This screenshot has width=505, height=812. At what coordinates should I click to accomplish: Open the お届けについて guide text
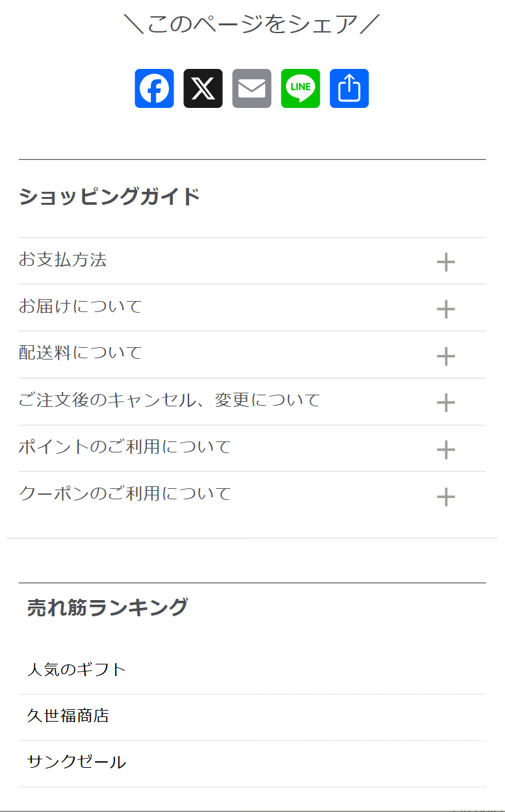80,306
